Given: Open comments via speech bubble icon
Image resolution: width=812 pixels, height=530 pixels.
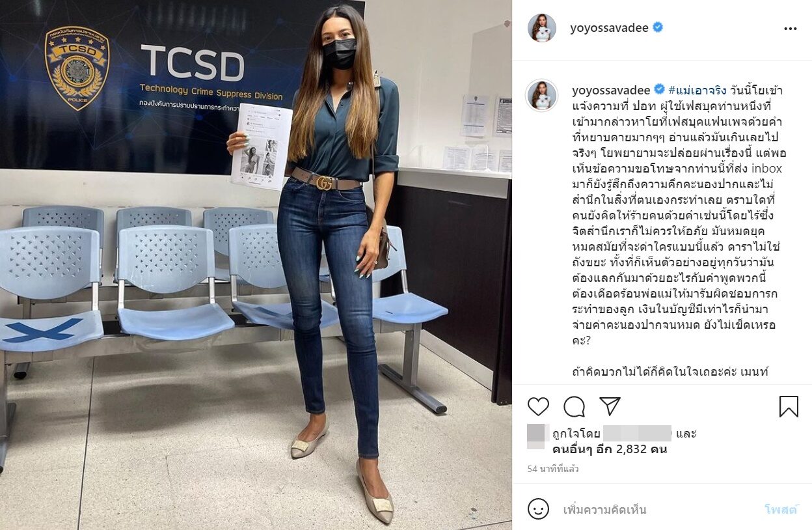Looking at the screenshot, I should [x=574, y=406].
